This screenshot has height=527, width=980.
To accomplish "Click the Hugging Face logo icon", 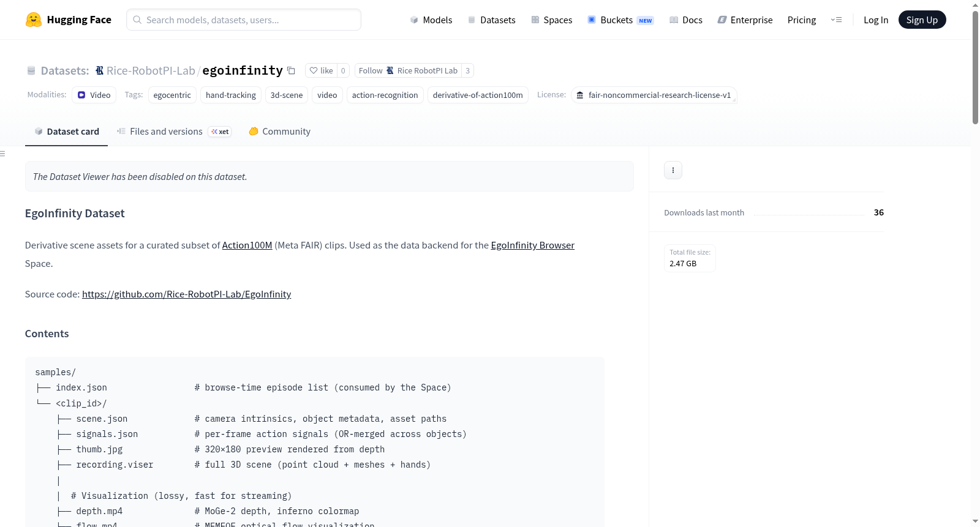I will pos(34,20).
